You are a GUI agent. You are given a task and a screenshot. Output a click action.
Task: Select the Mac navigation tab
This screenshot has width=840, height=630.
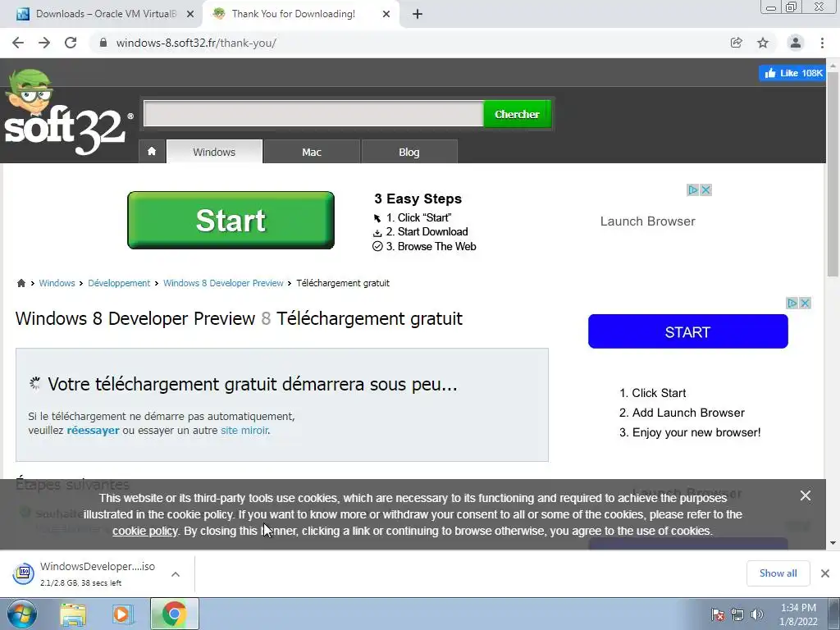coord(311,152)
